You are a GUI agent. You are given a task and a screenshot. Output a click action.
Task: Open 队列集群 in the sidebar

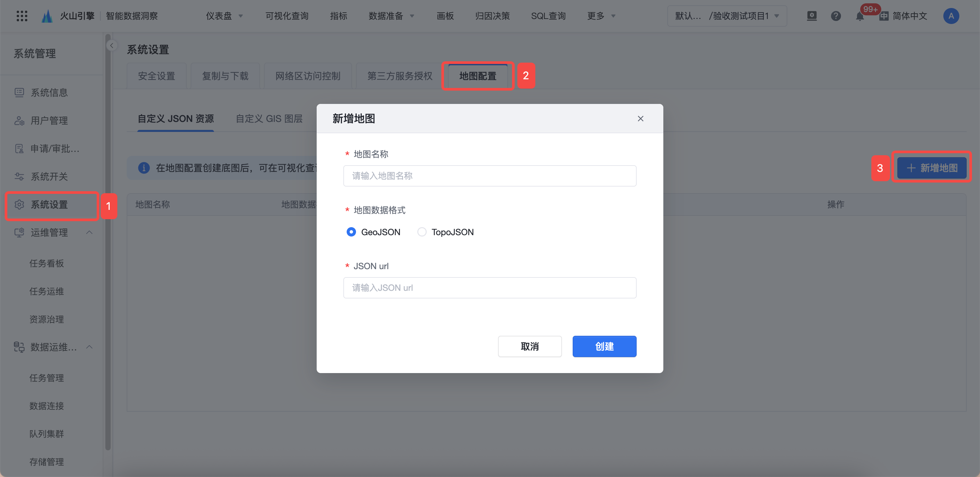[x=47, y=434]
